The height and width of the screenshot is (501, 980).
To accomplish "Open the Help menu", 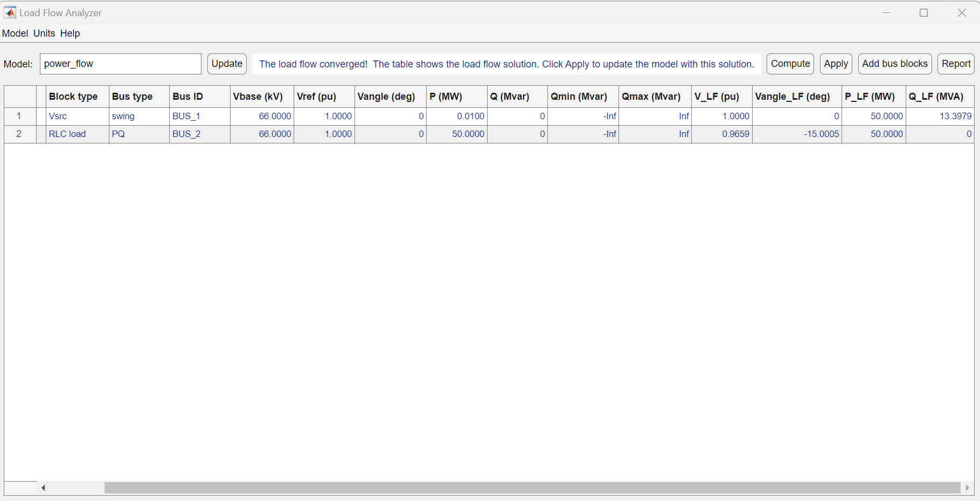I will point(70,33).
